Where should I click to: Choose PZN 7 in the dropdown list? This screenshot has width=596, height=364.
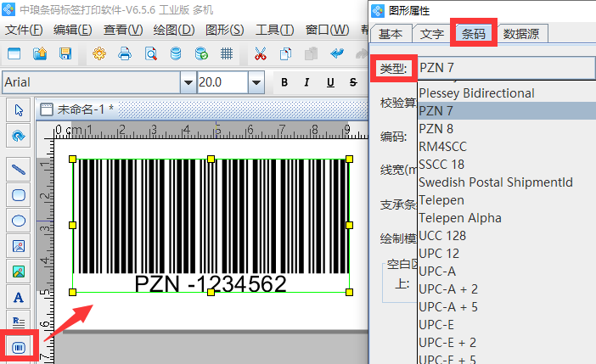[x=506, y=111]
